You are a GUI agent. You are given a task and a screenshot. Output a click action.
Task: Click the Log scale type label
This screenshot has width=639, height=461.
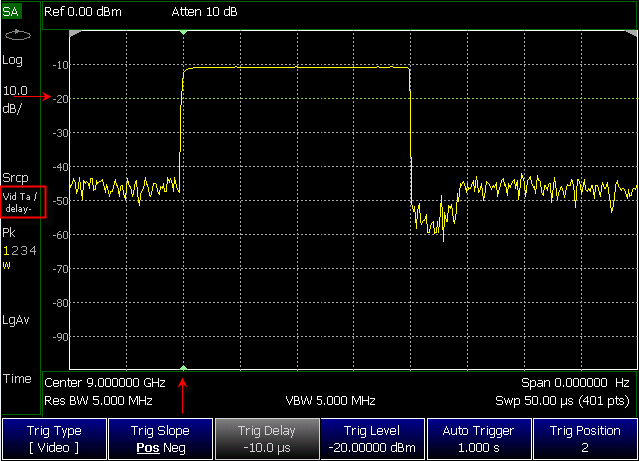point(12,60)
